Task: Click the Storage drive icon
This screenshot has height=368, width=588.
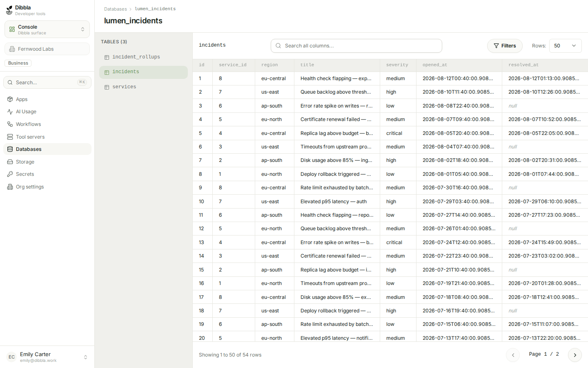Action: [10, 162]
